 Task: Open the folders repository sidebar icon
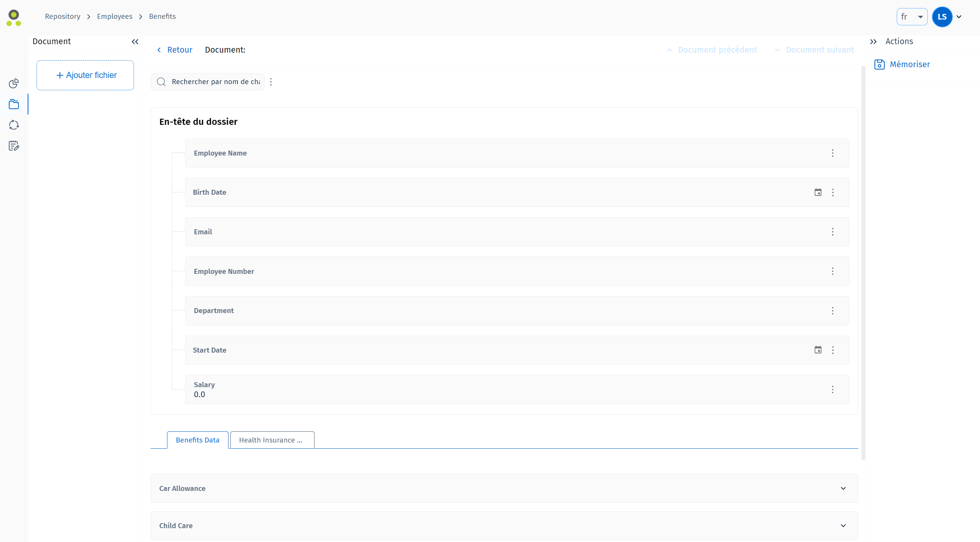pos(14,104)
